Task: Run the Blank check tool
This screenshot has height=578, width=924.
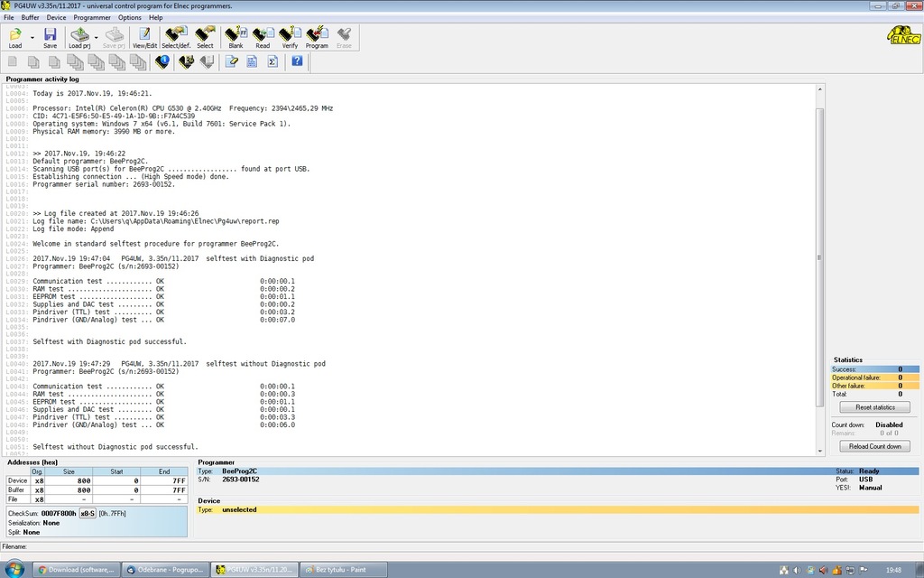Action: (x=236, y=38)
